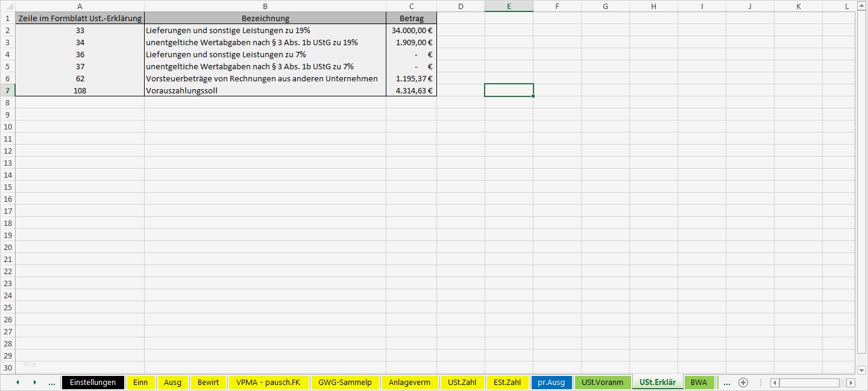Open the pr.Ausg sheet tab
Screen dimensions: 868x391
pyautogui.click(x=552, y=382)
